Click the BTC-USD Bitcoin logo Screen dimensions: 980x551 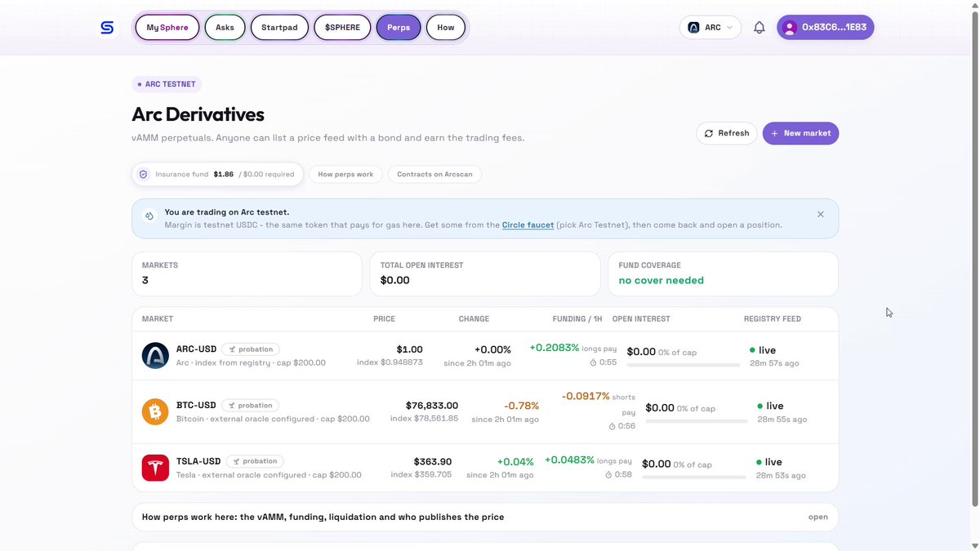point(155,411)
